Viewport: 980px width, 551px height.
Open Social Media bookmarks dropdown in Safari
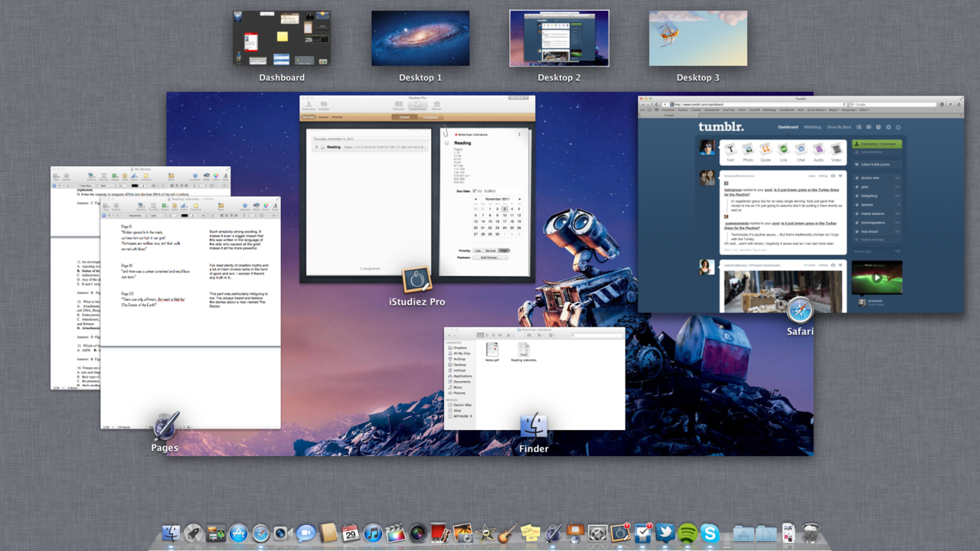(816, 109)
